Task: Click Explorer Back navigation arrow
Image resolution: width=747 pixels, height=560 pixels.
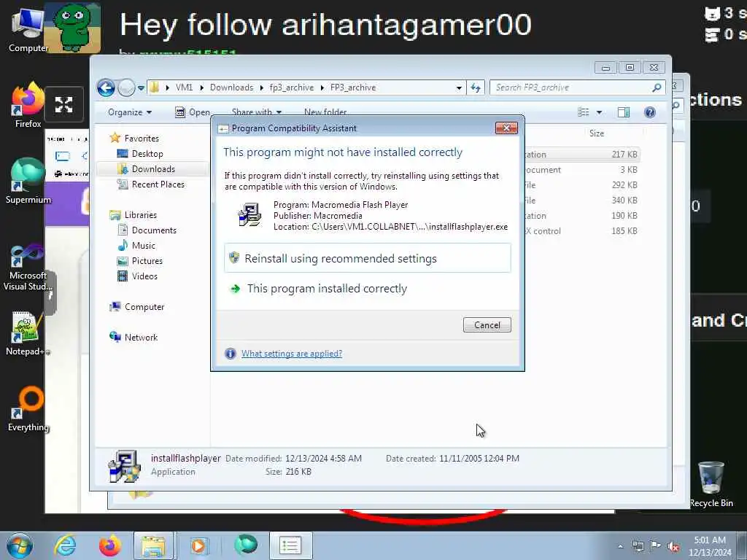Action: (106, 87)
